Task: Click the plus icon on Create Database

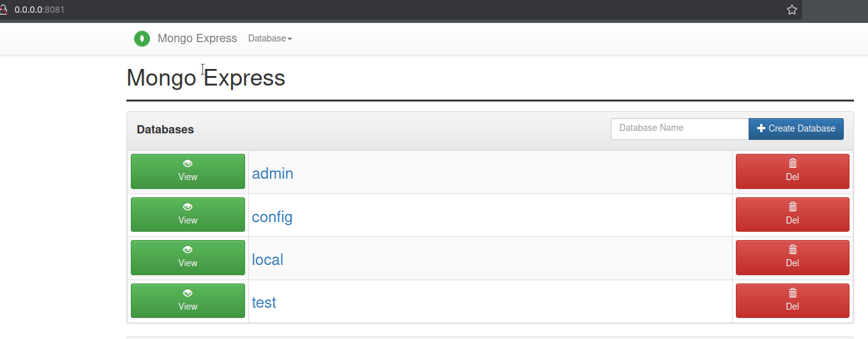Action: (761, 128)
